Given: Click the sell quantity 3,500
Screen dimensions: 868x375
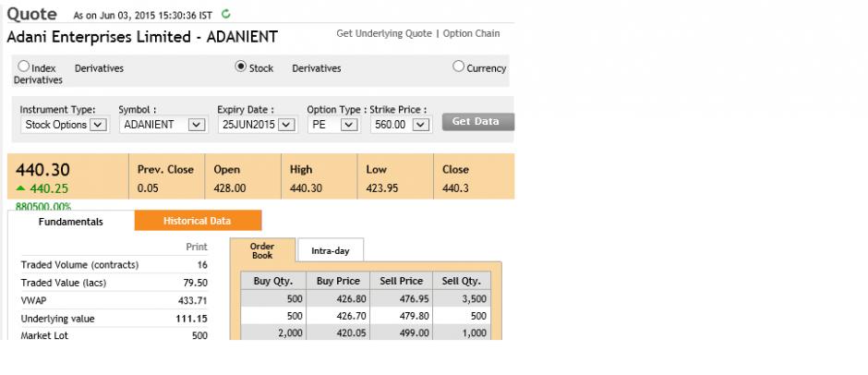Looking at the screenshot, I should tap(475, 299).
